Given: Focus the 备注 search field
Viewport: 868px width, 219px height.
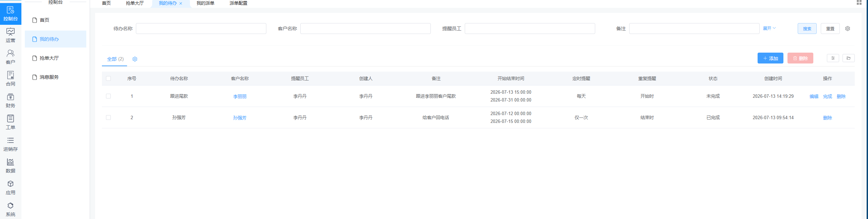Looking at the screenshot, I should [x=694, y=29].
